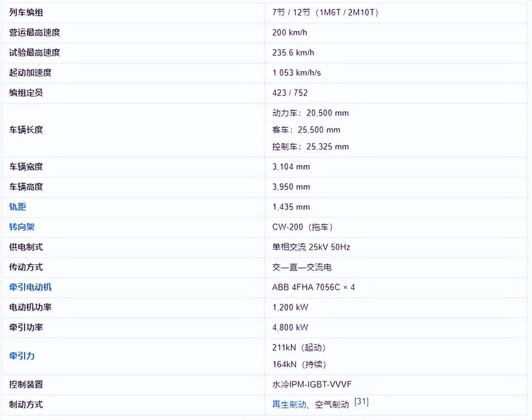The height and width of the screenshot is (420, 532).
Task: Open the 转向架 link
Action: [x=22, y=227]
